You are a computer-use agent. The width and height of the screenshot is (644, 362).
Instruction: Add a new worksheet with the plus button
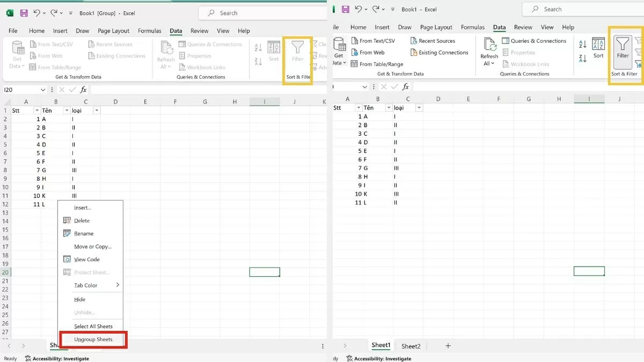(x=448, y=346)
